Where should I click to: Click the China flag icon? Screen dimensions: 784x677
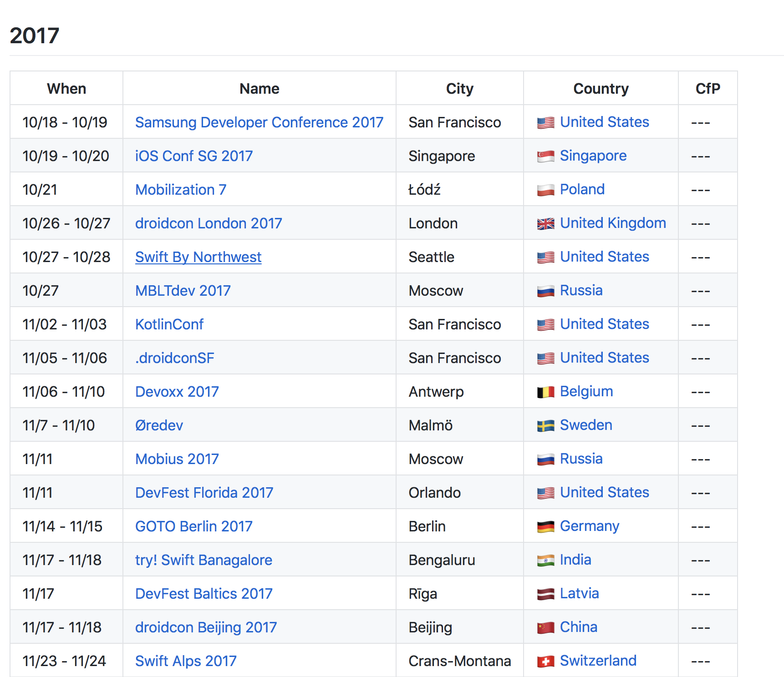click(x=545, y=628)
